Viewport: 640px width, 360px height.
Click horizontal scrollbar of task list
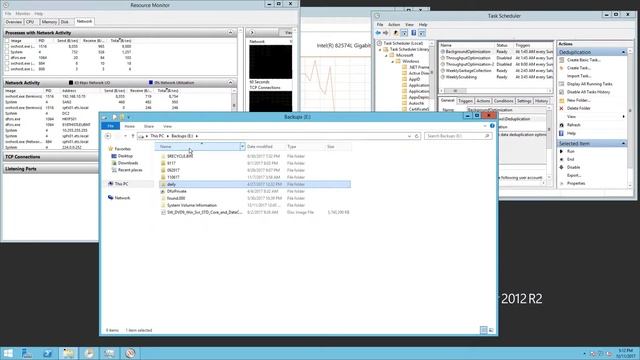[x=496, y=91]
